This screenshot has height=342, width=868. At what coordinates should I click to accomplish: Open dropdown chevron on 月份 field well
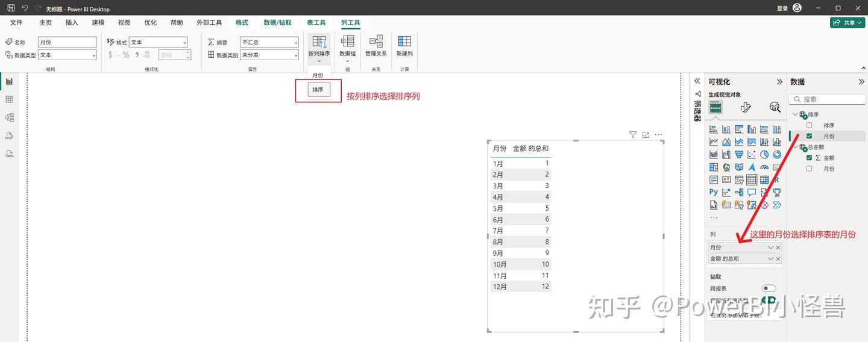click(x=770, y=247)
